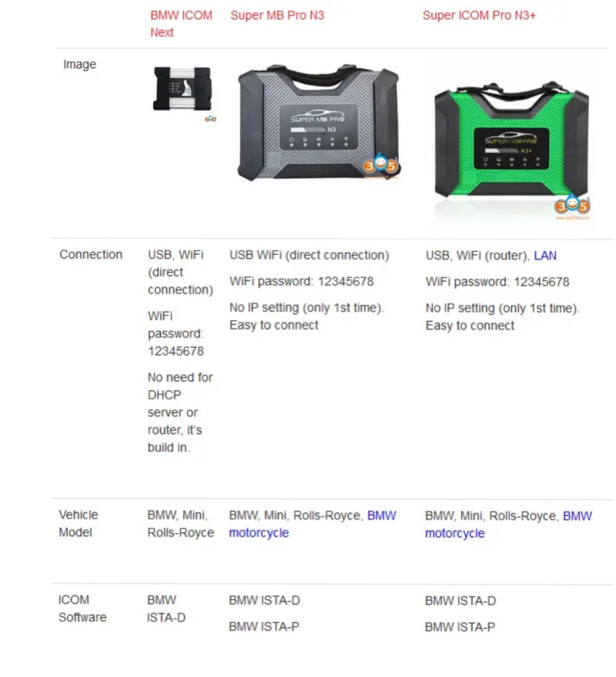616x677 pixels.
Task: Click the Image row label
Action: point(80,64)
